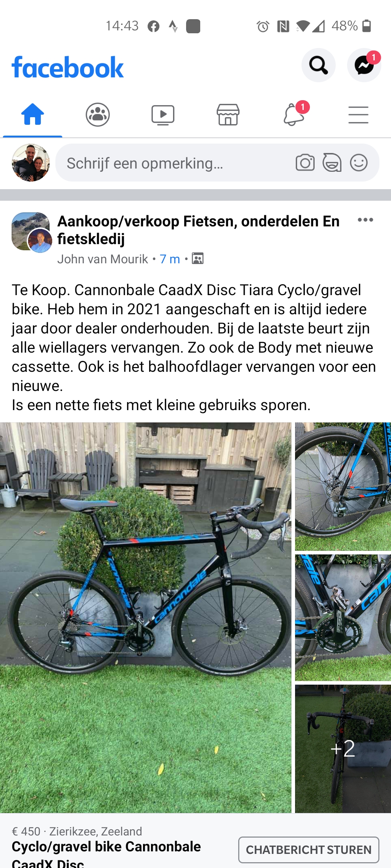Open Messenger chats icon
The width and height of the screenshot is (391, 868).
pyautogui.click(x=364, y=65)
